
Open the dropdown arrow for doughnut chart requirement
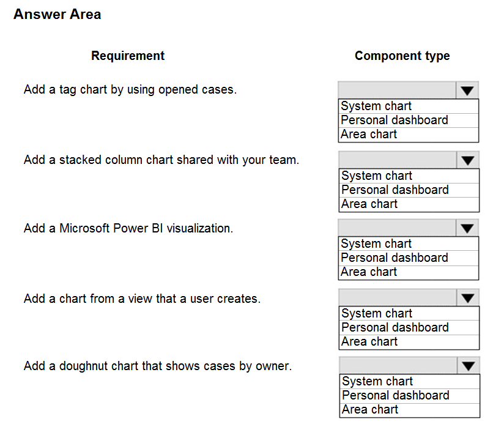coord(469,366)
